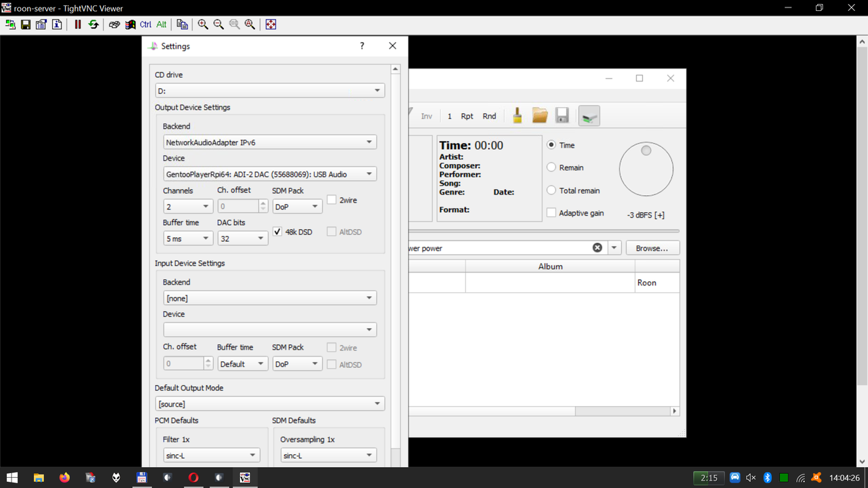Click the broom clear playlist icon in player
The height and width of the screenshot is (488, 868).
(x=517, y=116)
